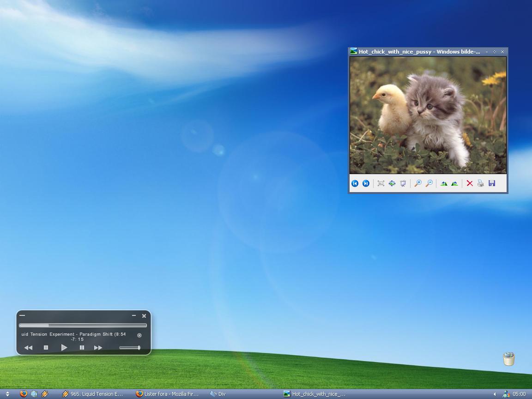Zoom in with the plus magnifier

(418, 183)
